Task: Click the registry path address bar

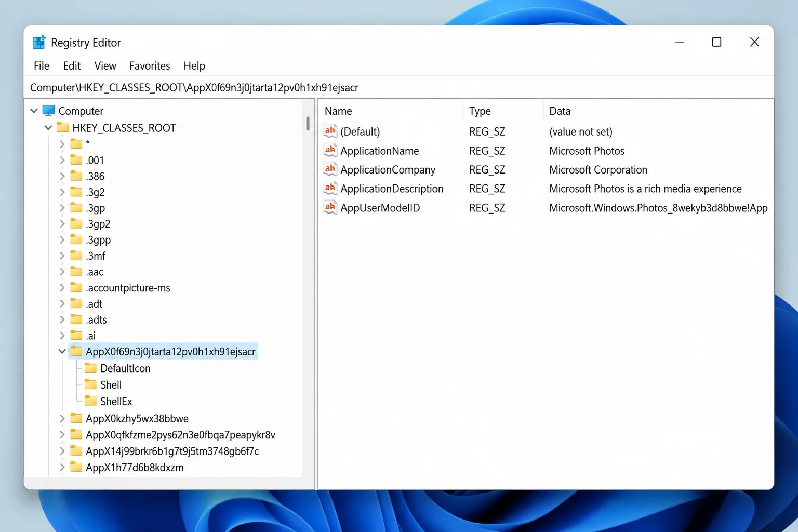Action: pyautogui.click(x=399, y=87)
